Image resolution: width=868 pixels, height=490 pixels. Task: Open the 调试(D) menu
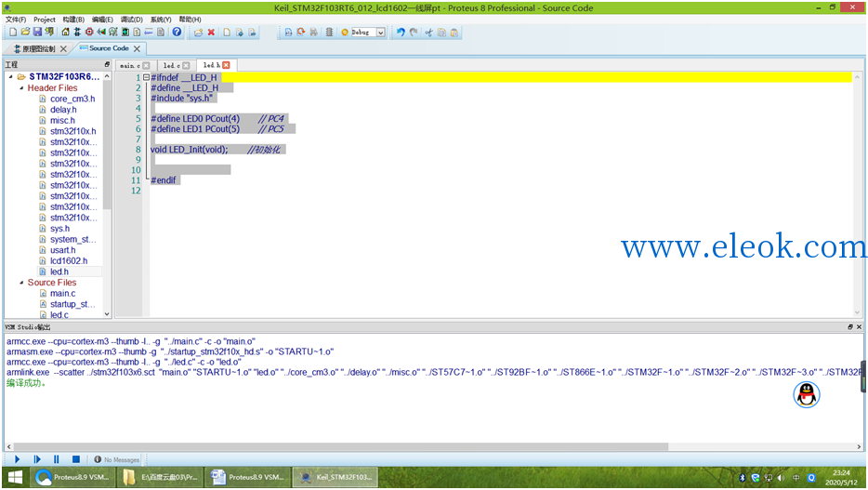pos(132,20)
